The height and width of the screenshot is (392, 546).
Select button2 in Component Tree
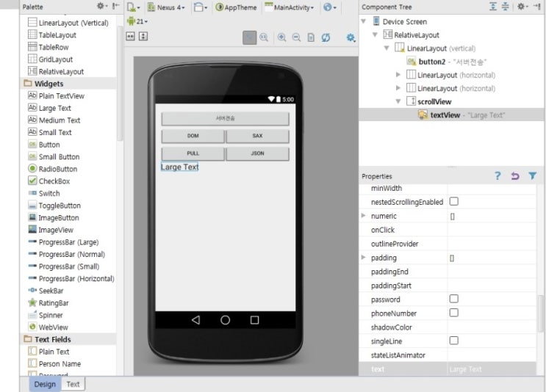[x=446, y=62]
